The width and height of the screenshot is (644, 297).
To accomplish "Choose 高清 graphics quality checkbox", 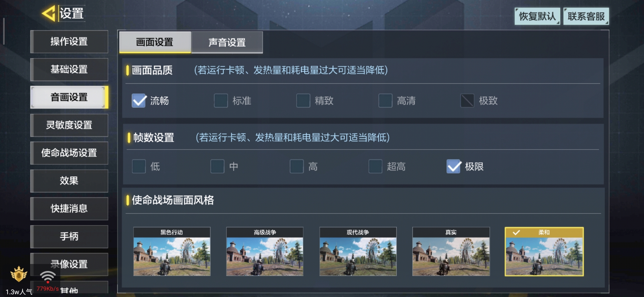I will coord(385,101).
